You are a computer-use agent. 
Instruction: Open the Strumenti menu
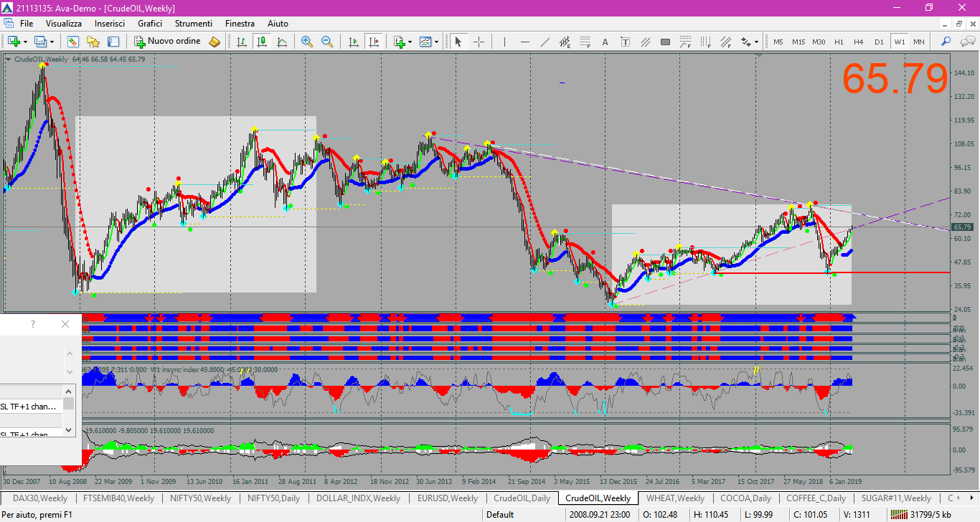click(194, 24)
